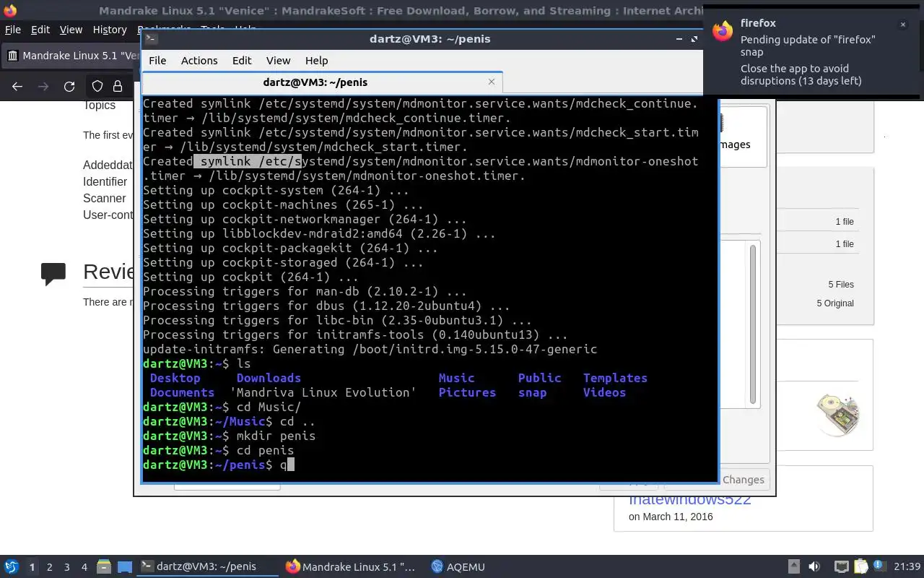The height and width of the screenshot is (578, 924).
Task: Click the 21:39 clock
Action: (907, 567)
